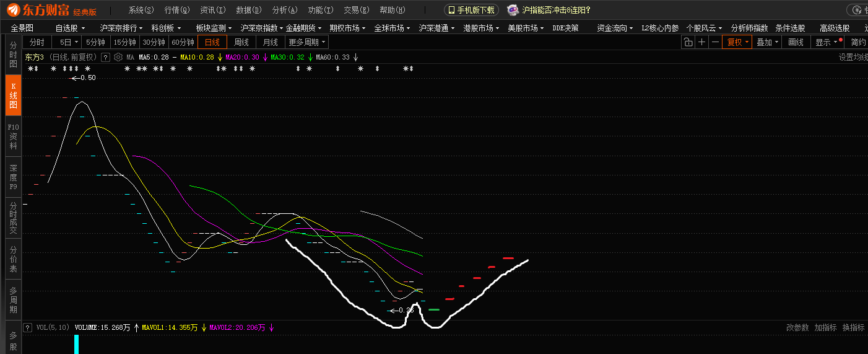The width and height of the screenshot is (868, 354).
Task: Zoom out chart with minus icon
Action: [x=715, y=42]
